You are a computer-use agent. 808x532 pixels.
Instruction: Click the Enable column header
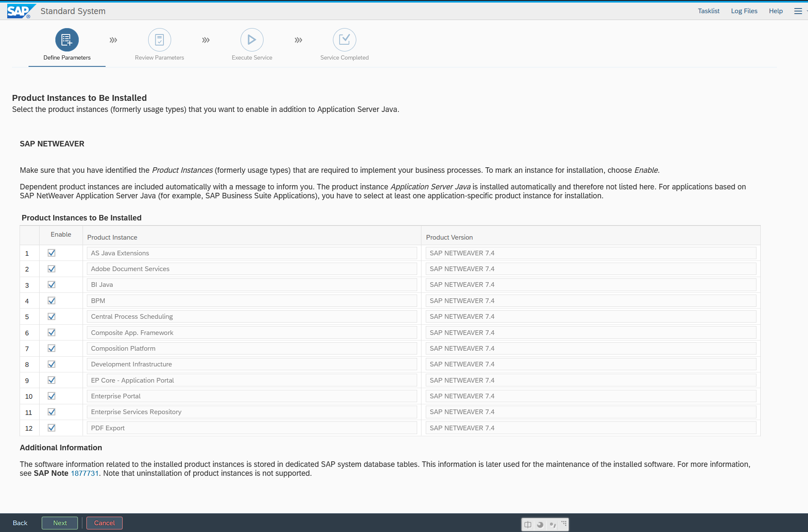click(61, 235)
